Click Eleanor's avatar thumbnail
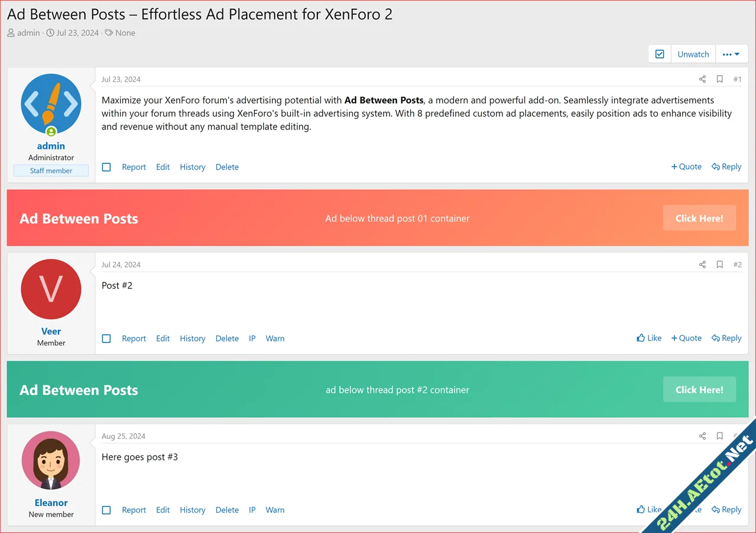Image resolution: width=756 pixels, height=533 pixels. tap(51, 460)
